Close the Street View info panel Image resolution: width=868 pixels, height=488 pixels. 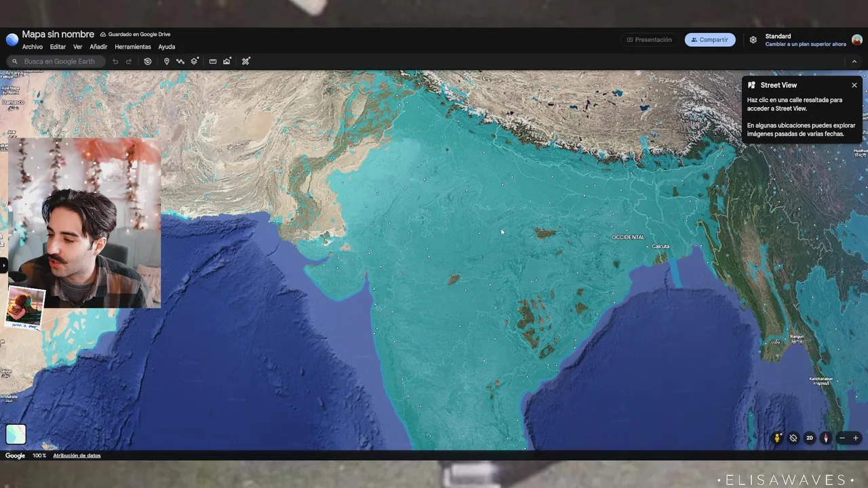point(854,85)
